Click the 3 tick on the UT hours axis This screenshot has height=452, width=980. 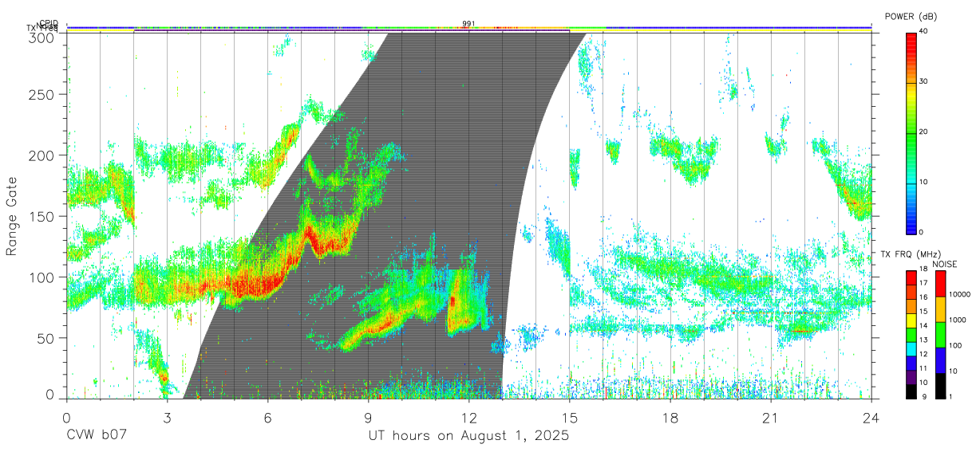point(167,417)
